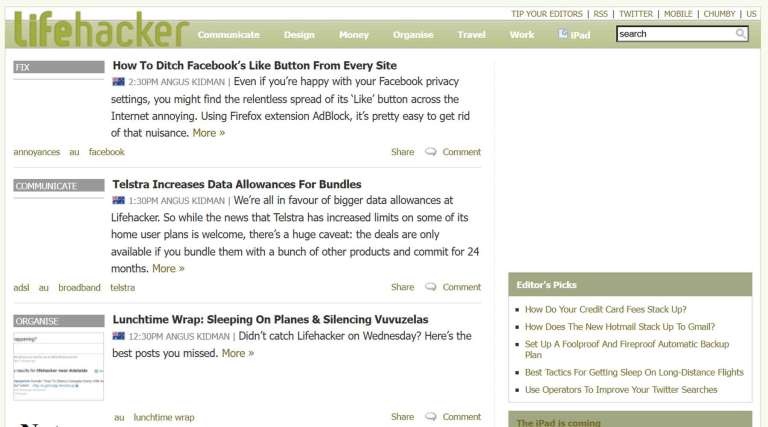Open the Mobile link in the top bar
This screenshot has width=768, height=427.
(x=678, y=14)
